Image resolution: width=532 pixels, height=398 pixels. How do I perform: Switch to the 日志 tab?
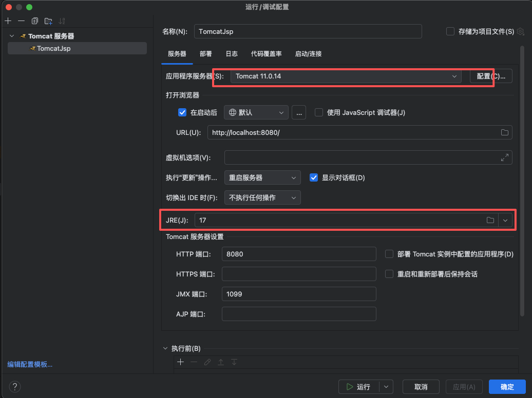click(232, 54)
